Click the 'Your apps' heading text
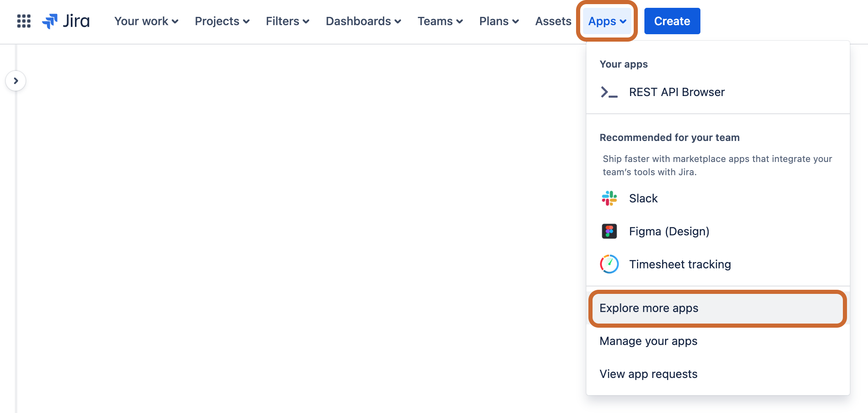The image size is (868, 413). tap(623, 64)
